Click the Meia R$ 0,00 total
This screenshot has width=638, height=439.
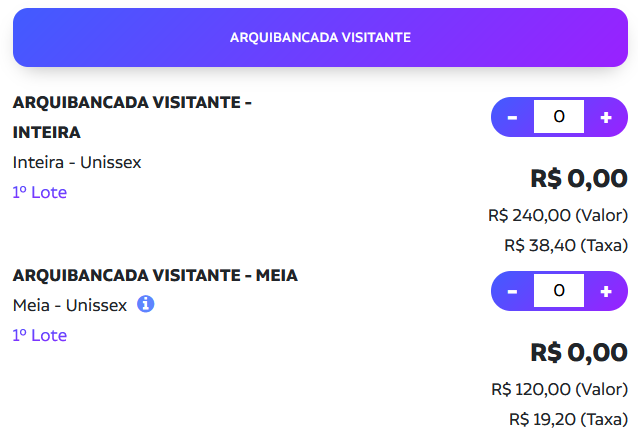578,353
